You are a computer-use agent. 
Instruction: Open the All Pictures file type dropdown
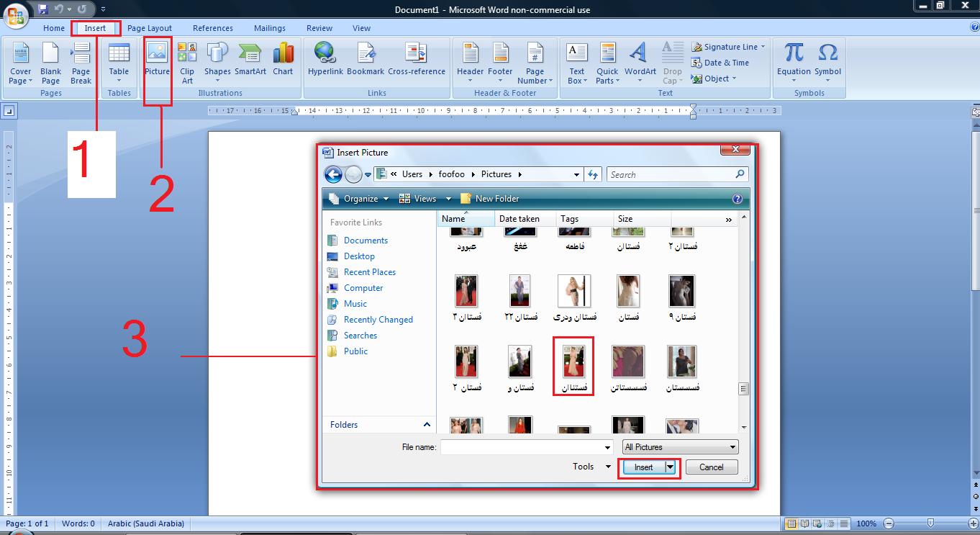tap(681, 447)
